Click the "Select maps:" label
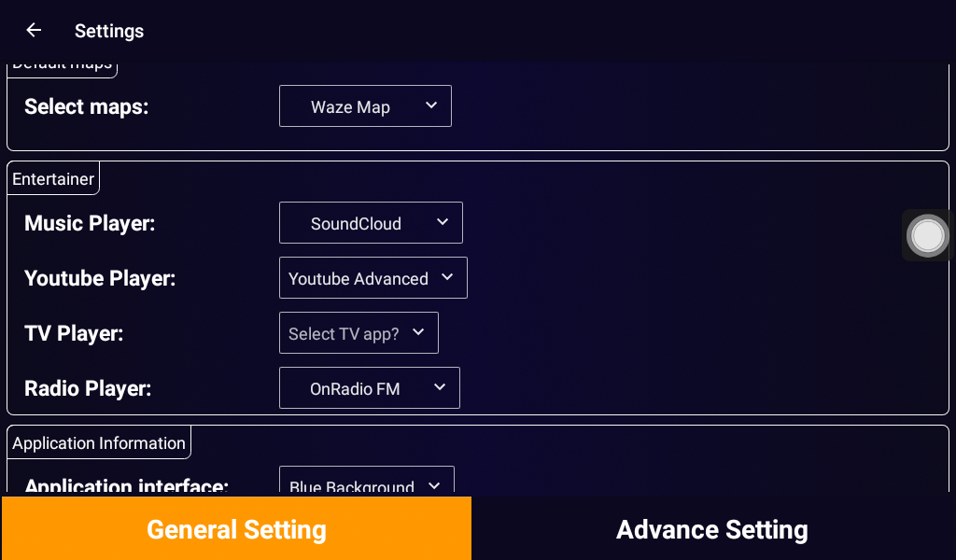Screen dimensions: 956x560 point(86,106)
